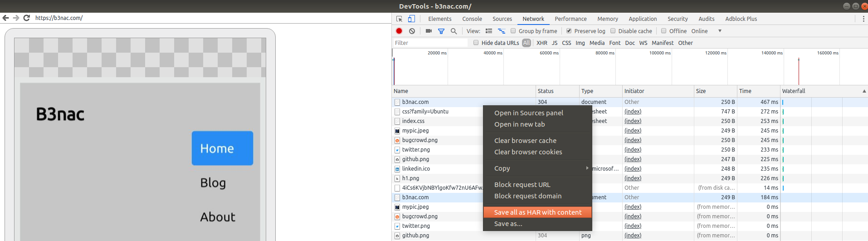868x241 pixels.
Task: Open the Adblock Plus tab
Action: (x=741, y=19)
